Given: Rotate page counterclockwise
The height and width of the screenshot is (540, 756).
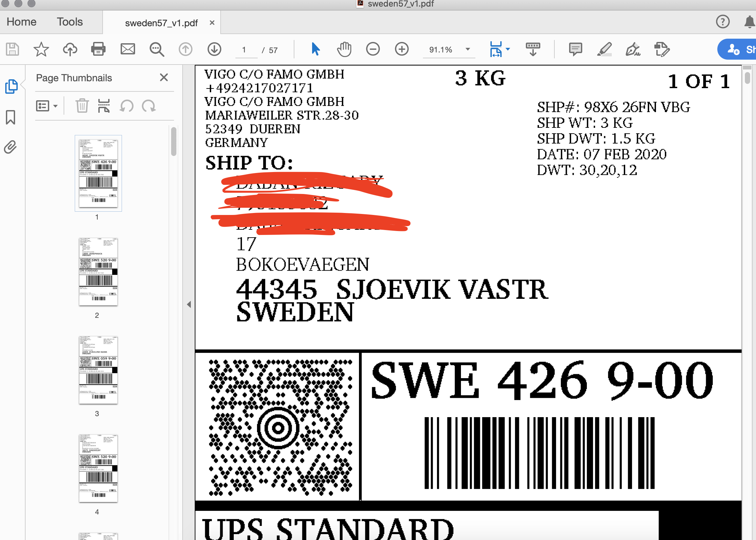Looking at the screenshot, I should 127,106.
